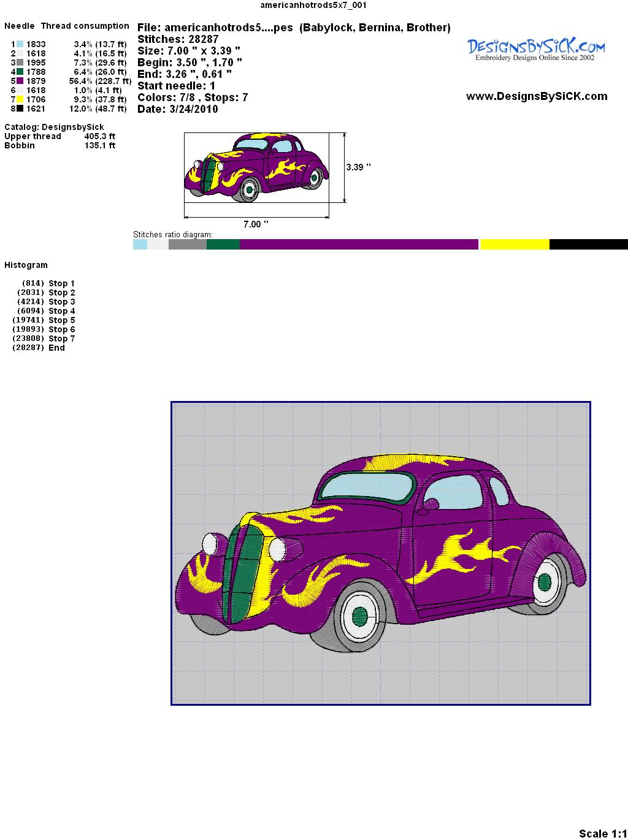The width and height of the screenshot is (628, 840).
Task: Select the gray needle 3 color swatch
Action: 20,63
